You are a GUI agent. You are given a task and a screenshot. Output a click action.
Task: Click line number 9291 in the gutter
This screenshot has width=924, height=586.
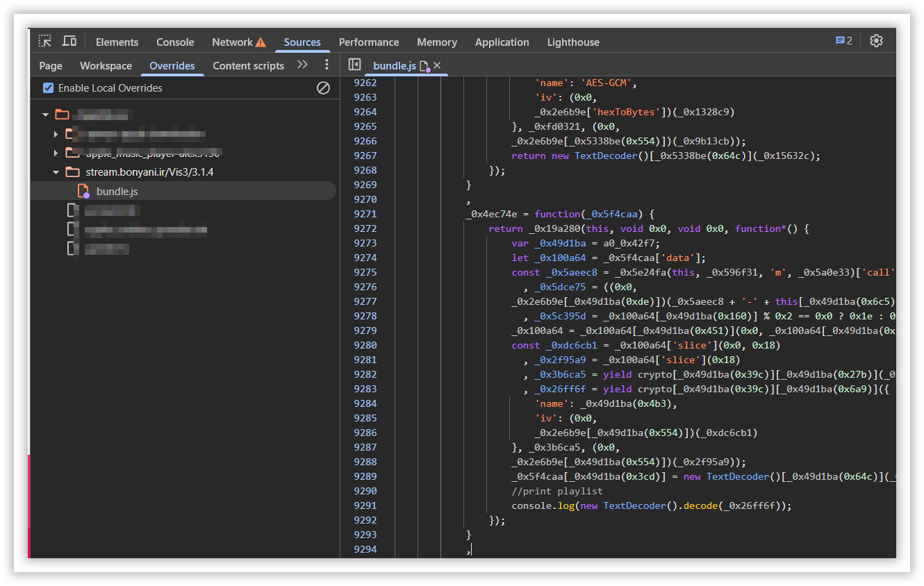(365, 505)
